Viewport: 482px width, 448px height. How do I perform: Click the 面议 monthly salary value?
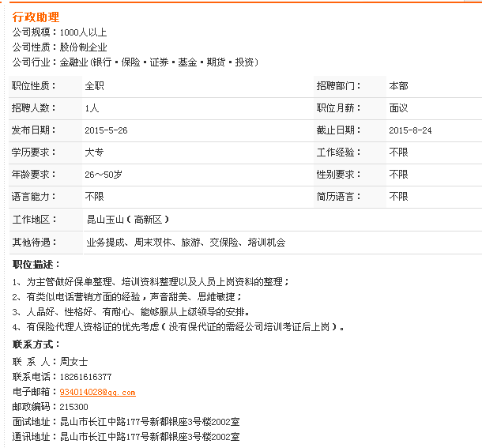tap(398, 107)
